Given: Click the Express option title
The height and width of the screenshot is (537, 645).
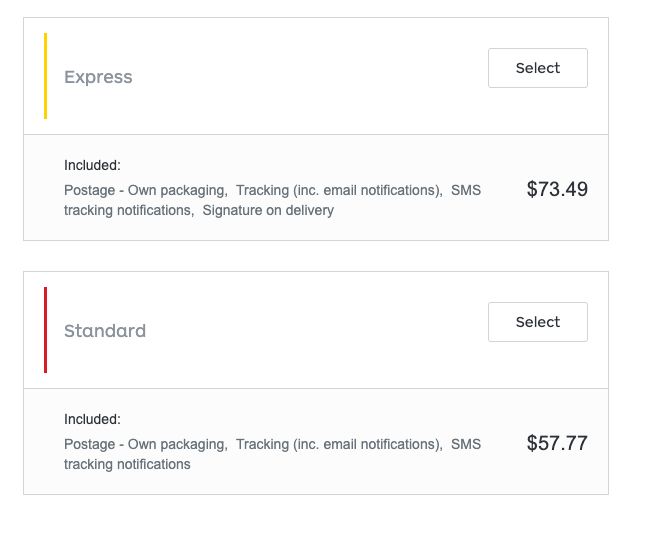Looking at the screenshot, I should 98,77.
